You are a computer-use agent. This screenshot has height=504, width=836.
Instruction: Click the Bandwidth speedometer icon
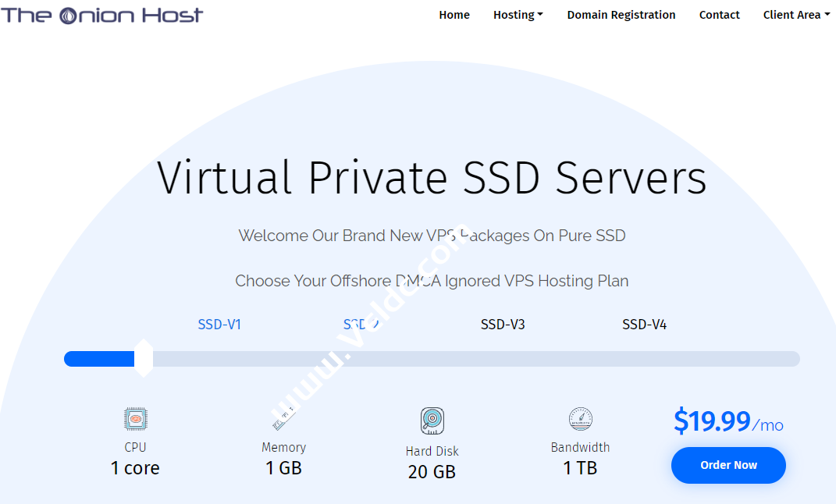point(580,418)
